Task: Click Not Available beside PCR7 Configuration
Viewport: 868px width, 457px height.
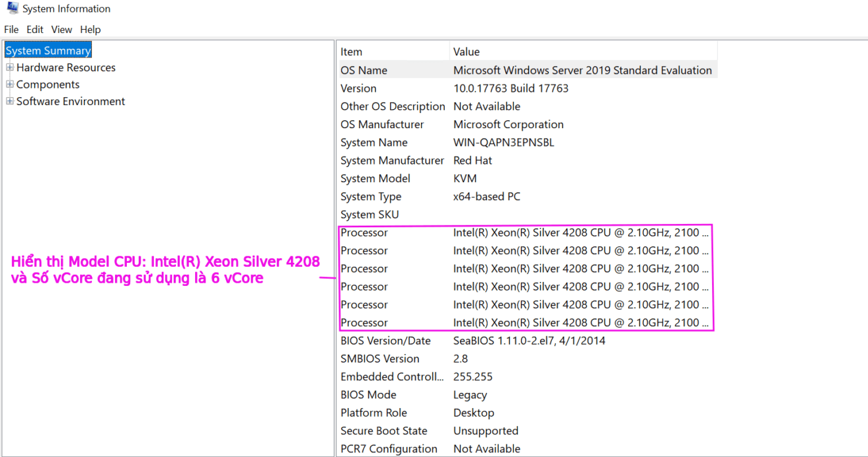Action: pyautogui.click(x=487, y=449)
